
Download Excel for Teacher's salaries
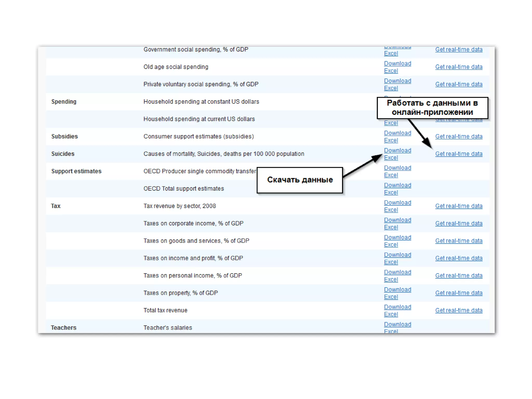(397, 325)
